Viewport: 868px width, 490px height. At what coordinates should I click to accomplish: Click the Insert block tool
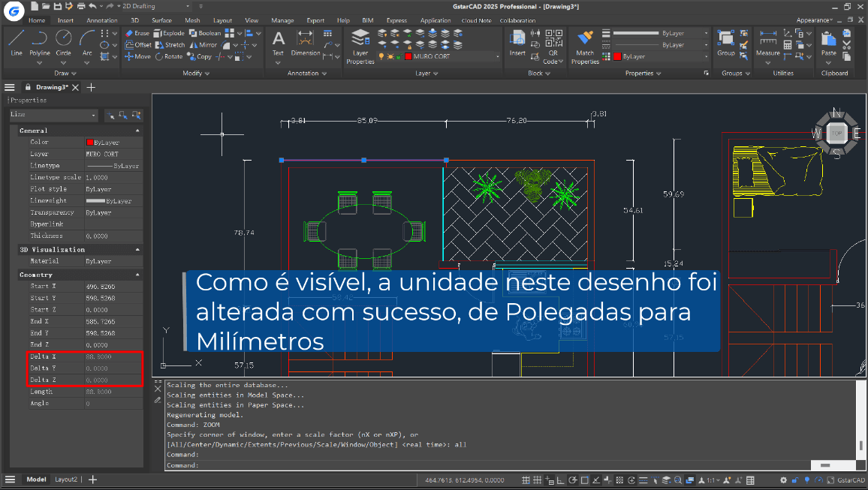click(517, 43)
